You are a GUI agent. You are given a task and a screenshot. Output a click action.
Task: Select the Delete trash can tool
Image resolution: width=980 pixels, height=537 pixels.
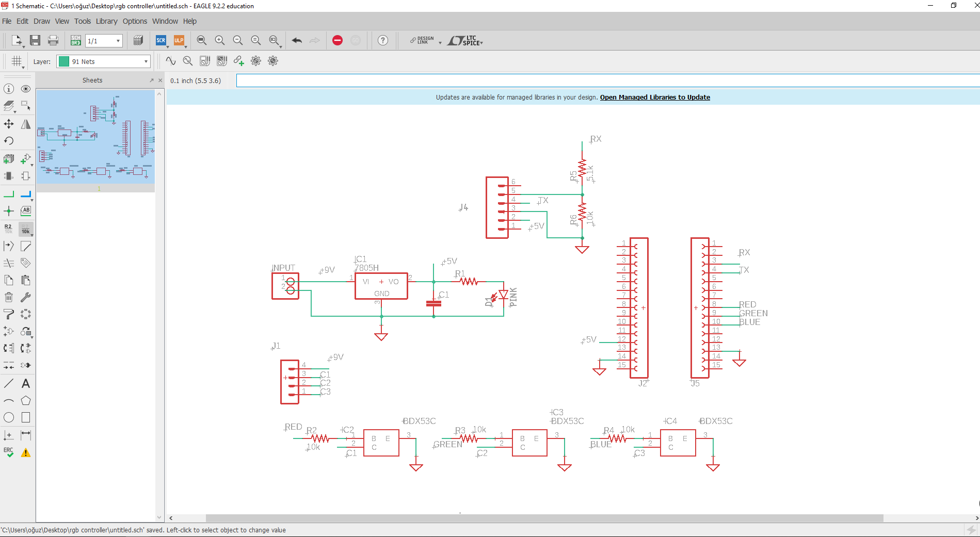(x=9, y=297)
